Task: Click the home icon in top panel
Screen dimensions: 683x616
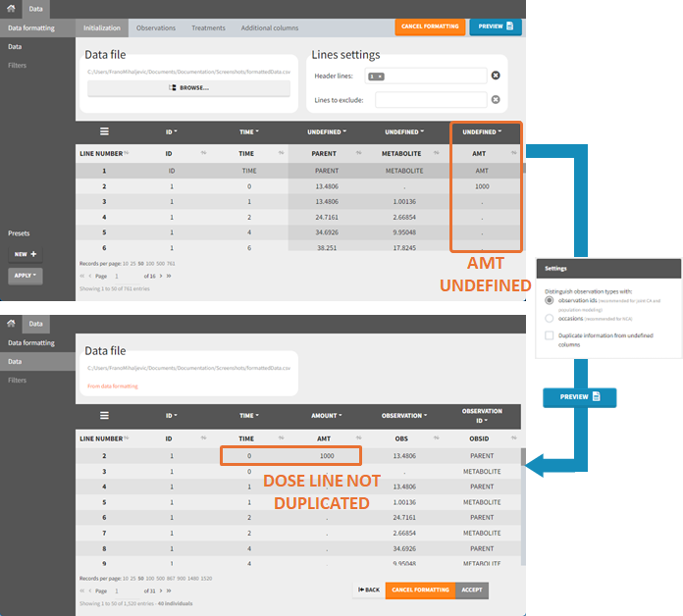Action: coord(11,8)
